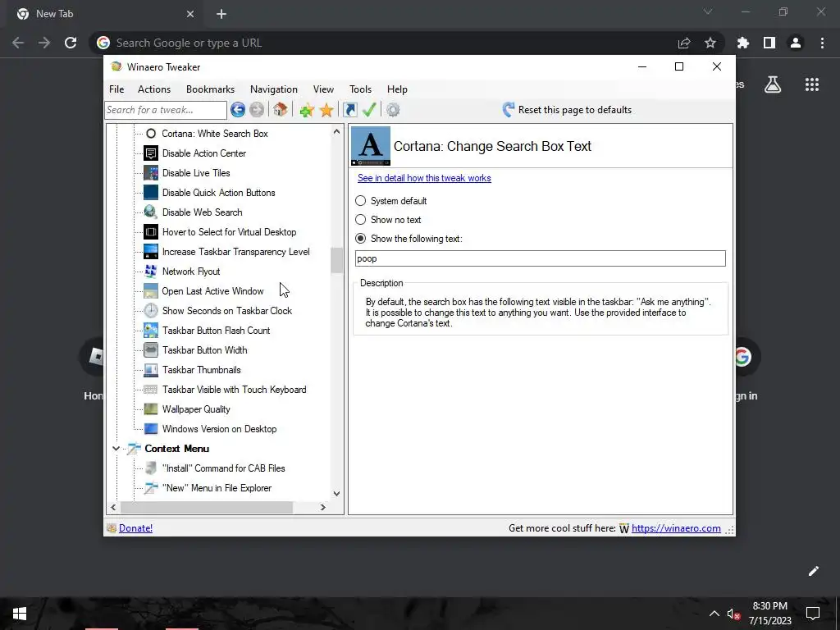Click the Show Seconds on Taskbar Clock icon

tap(151, 311)
